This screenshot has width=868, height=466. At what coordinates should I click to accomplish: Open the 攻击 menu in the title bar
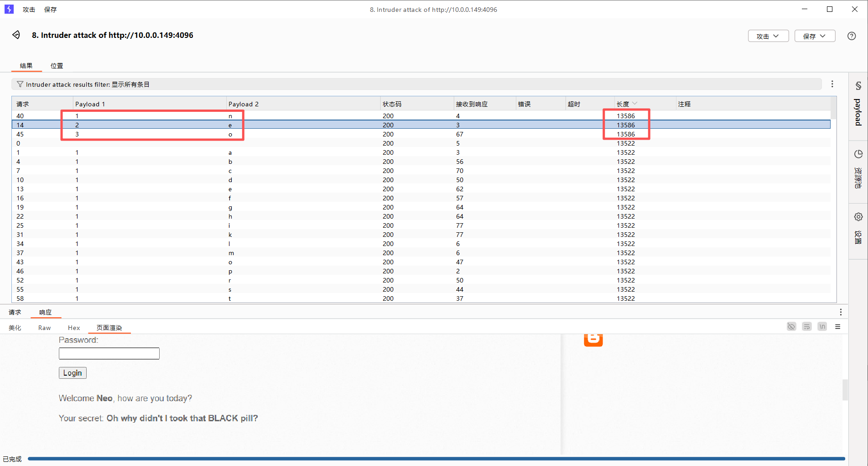click(x=29, y=10)
